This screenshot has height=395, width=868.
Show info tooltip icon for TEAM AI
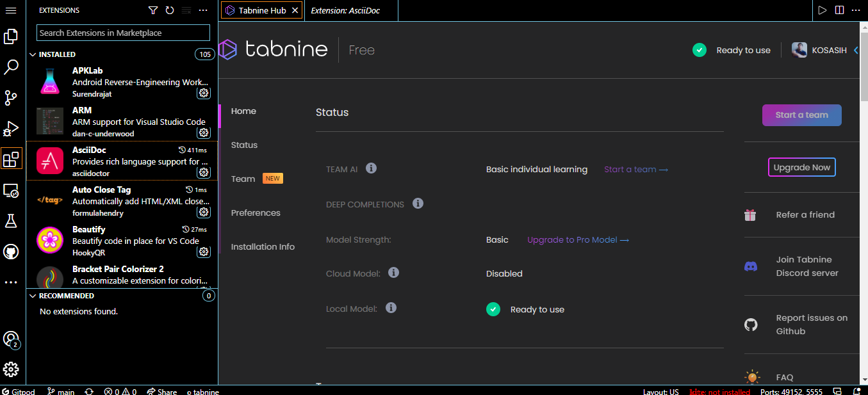pyautogui.click(x=371, y=168)
